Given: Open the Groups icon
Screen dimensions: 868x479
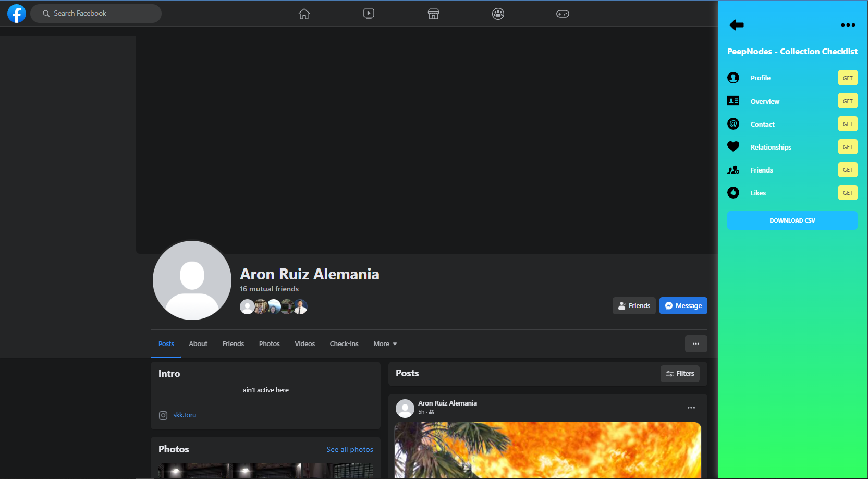Looking at the screenshot, I should click(x=498, y=14).
